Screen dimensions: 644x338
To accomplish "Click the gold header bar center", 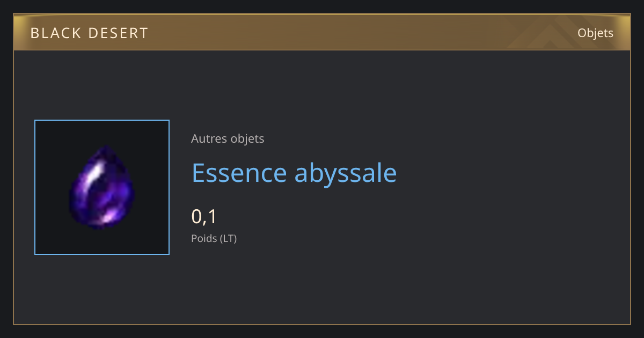I will 322,32.
